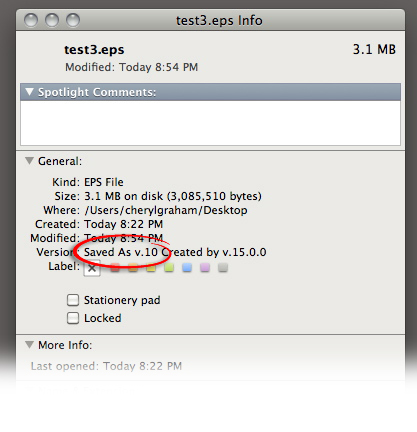Click the test3.eps file name heading
417x432 pixels.
coord(94,50)
